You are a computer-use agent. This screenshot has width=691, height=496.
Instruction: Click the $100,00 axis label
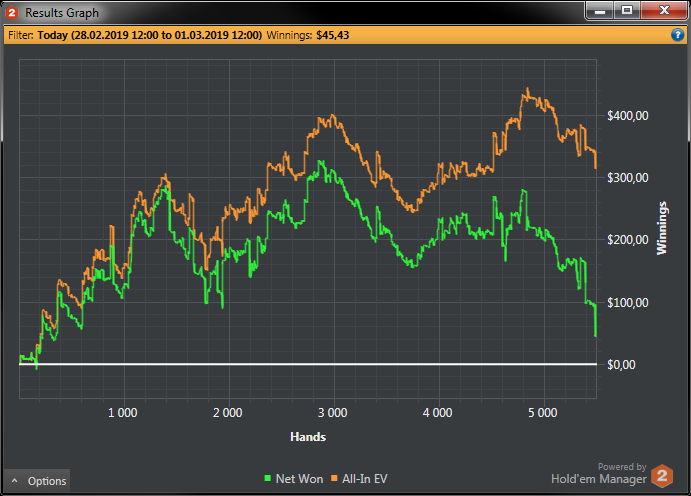tap(628, 303)
